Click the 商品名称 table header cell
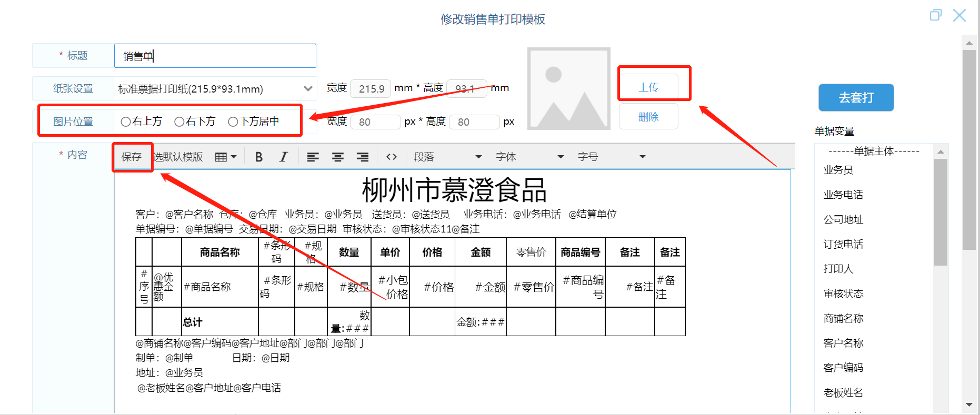 click(x=220, y=252)
